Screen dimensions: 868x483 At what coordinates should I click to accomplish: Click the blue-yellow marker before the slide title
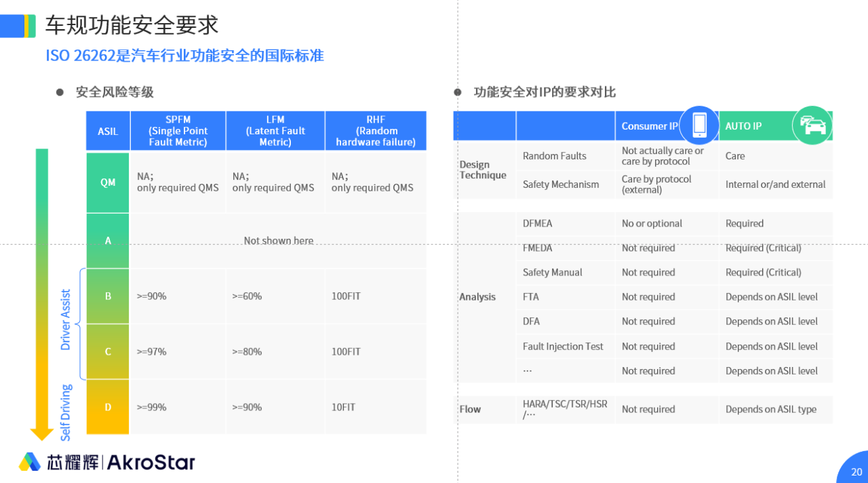coord(18,26)
